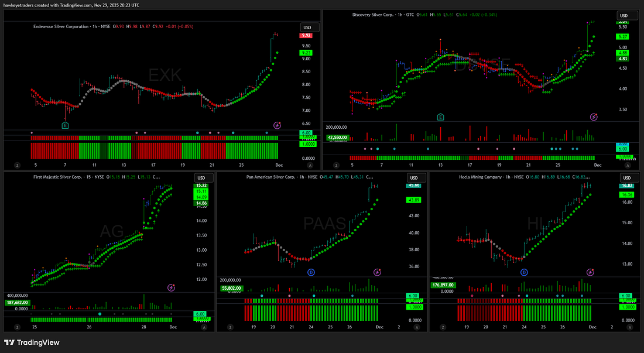Click the 16.82 price label on Hecla chart
Image resolution: width=644 pixels, height=353 pixels.
pos(627,186)
